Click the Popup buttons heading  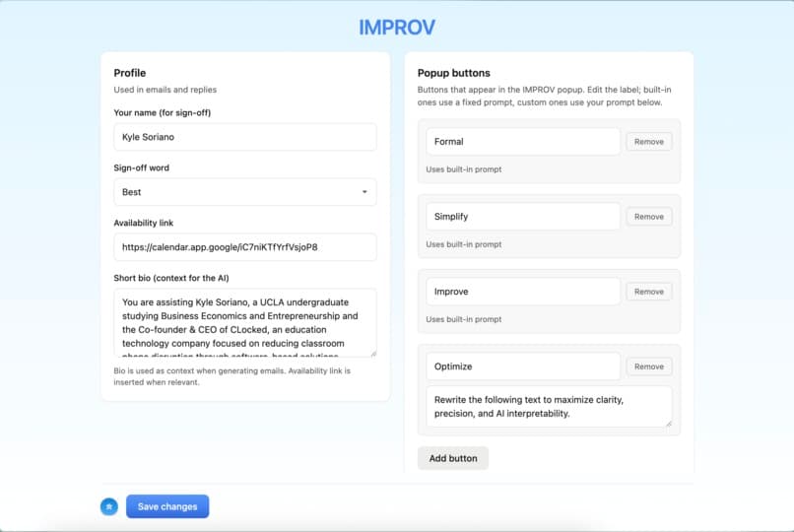pos(454,73)
